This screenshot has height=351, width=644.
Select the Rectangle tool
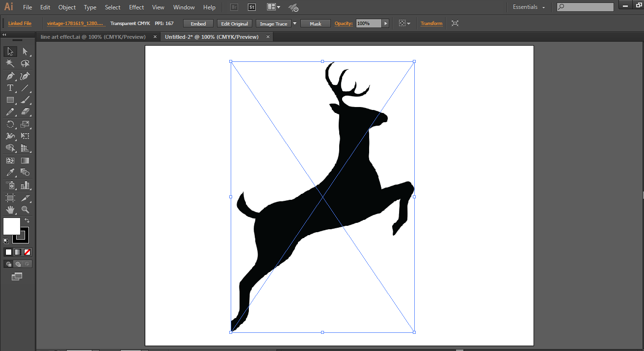coord(10,100)
